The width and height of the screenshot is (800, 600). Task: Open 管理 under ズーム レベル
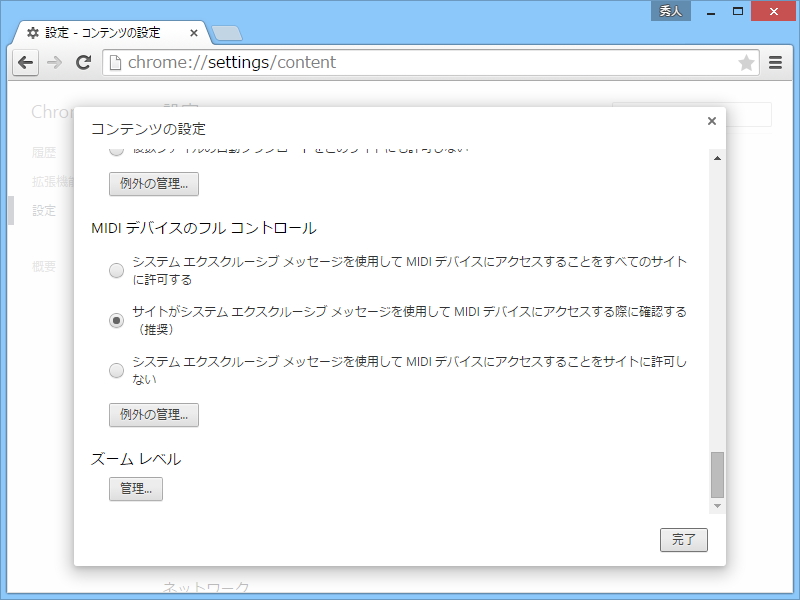(x=135, y=489)
